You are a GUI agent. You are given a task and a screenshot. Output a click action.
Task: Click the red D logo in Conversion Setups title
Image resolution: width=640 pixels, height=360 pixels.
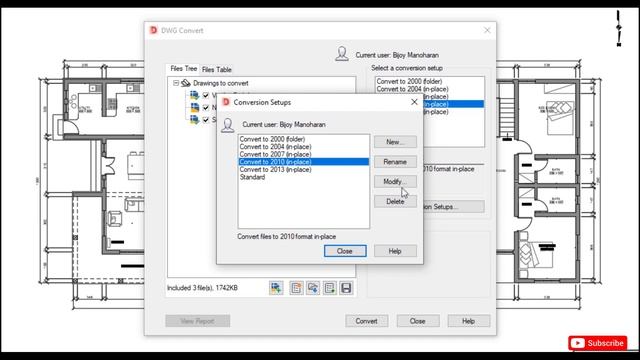point(226,102)
